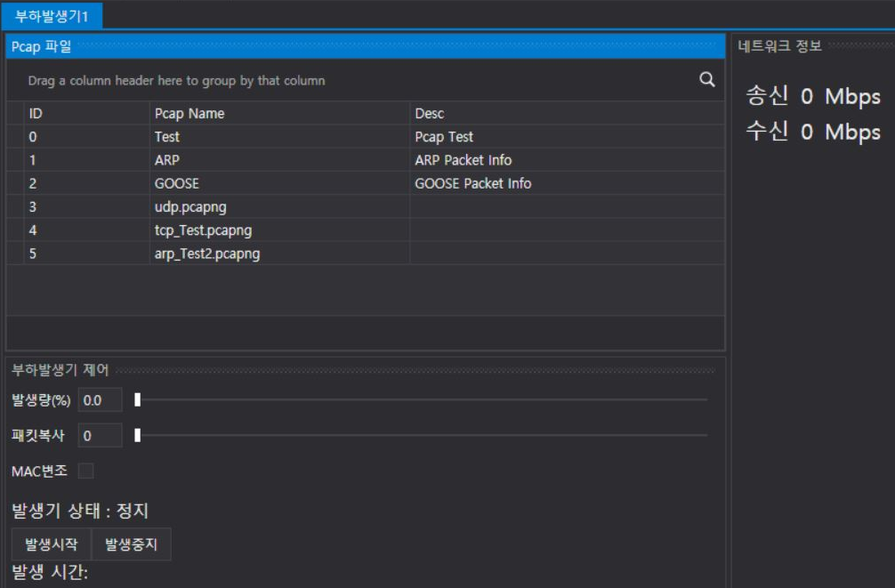Click the ARP Packet Info description cell
Viewport: 895px width, 588px height.
[568, 160]
